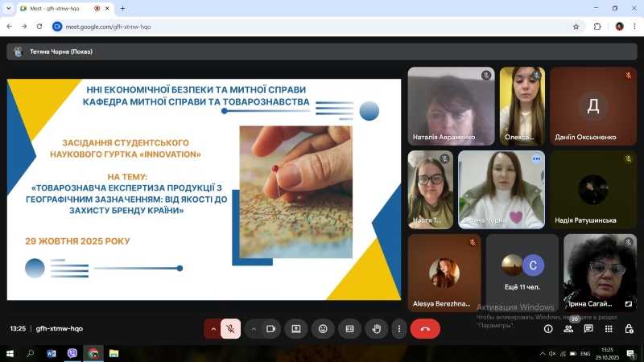
Task: Open a new Chrome tab
Action: coord(122,8)
